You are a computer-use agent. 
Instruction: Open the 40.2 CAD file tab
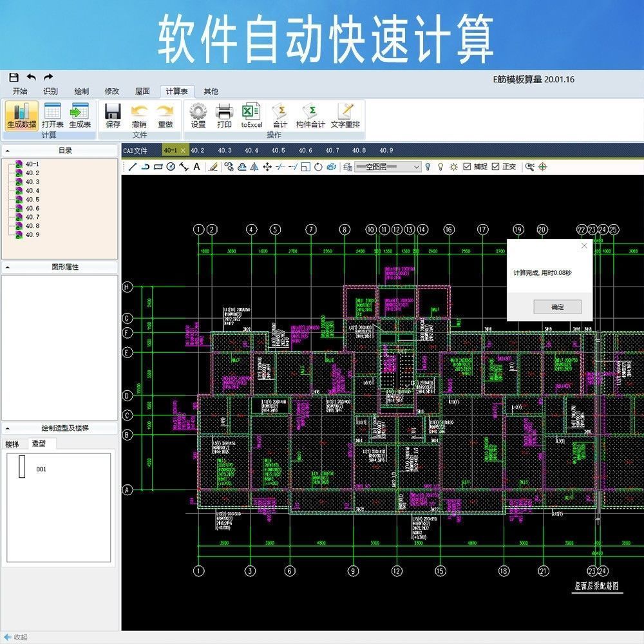(198, 150)
